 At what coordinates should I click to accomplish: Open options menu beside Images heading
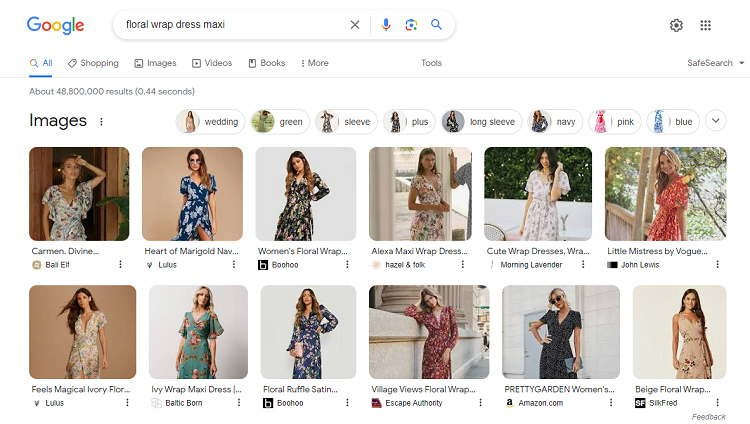coord(101,122)
